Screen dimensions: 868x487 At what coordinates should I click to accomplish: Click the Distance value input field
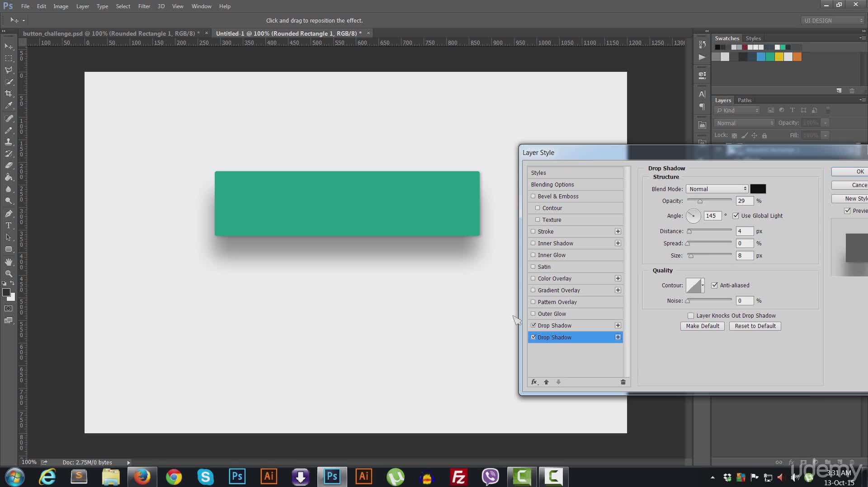tap(744, 231)
